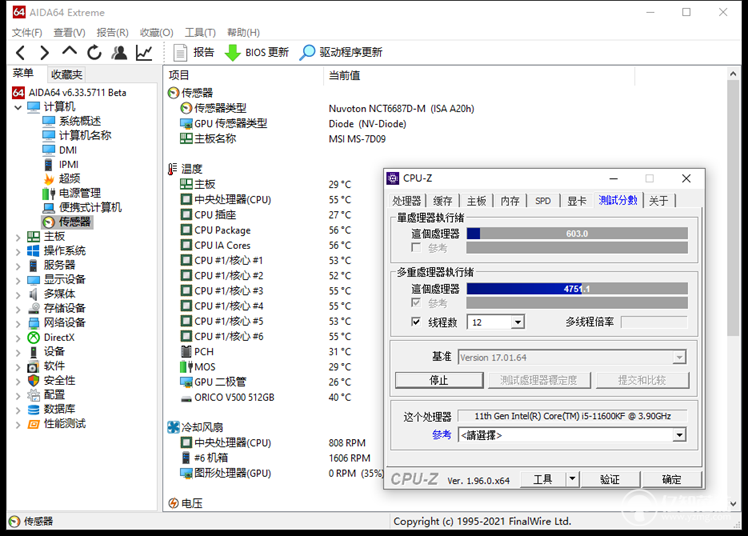Click the CPU-Z window title icon
The width and height of the screenshot is (748, 536).
[393, 178]
